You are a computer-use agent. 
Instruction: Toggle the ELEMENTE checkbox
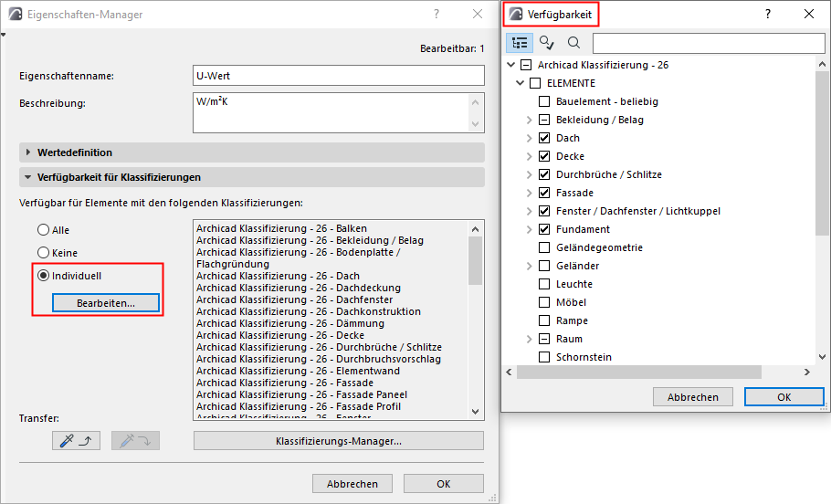click(535, 83)
